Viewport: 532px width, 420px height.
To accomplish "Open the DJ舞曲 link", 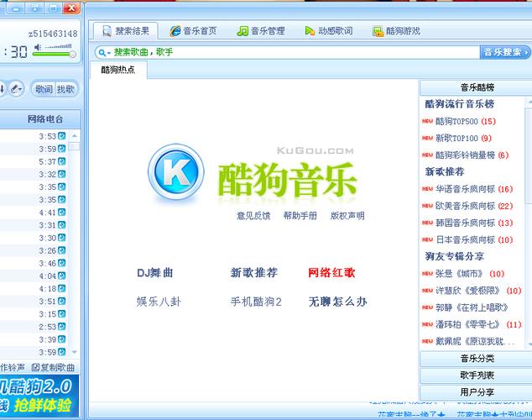I will (x=155, y=273).
